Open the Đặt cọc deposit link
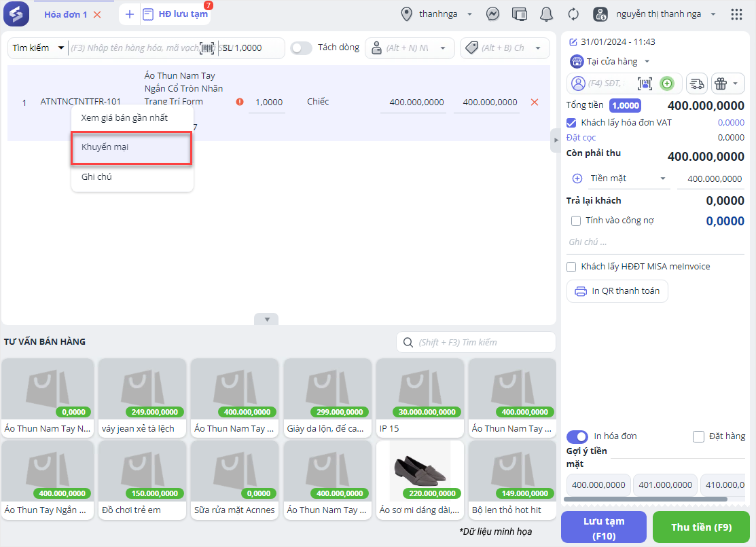 (x=581, y=137)
